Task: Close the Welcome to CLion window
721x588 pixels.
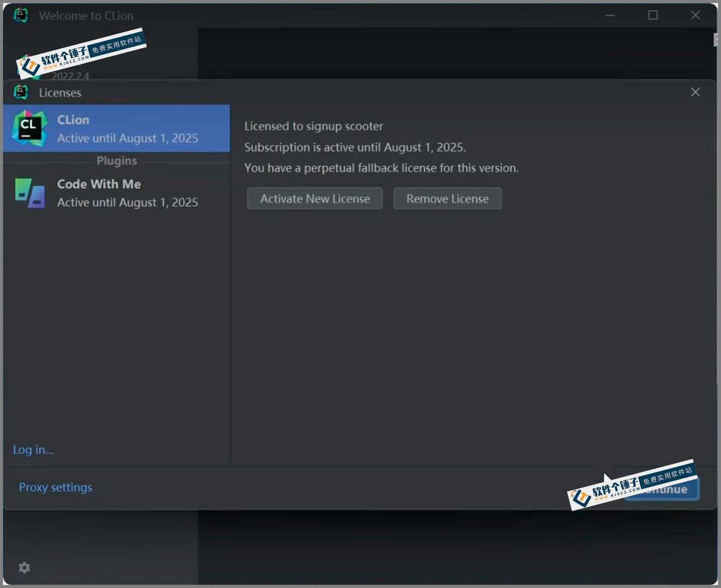Action: coord(695,15)
